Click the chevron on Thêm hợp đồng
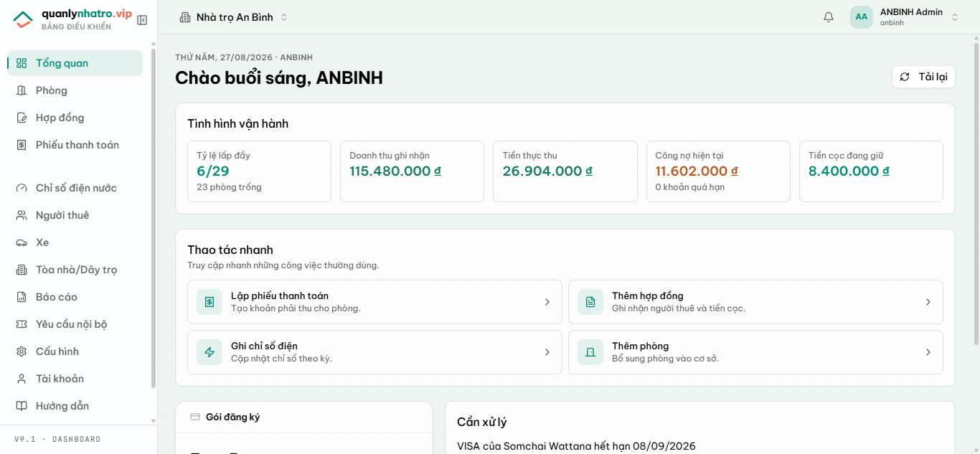The image size is (980, 454). click(x=928, y=302)
